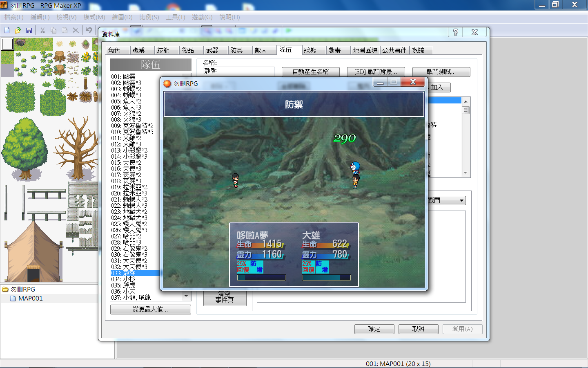Click the game window's orange title icon
Image resolution: width=588 pixels, height=368 pixels.
167,83
